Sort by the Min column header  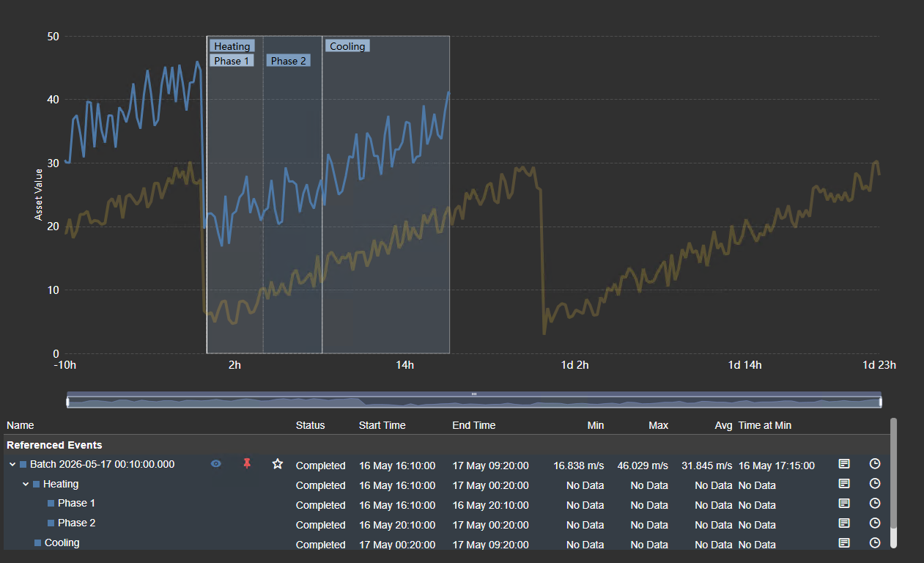click(x=596, y=425)
